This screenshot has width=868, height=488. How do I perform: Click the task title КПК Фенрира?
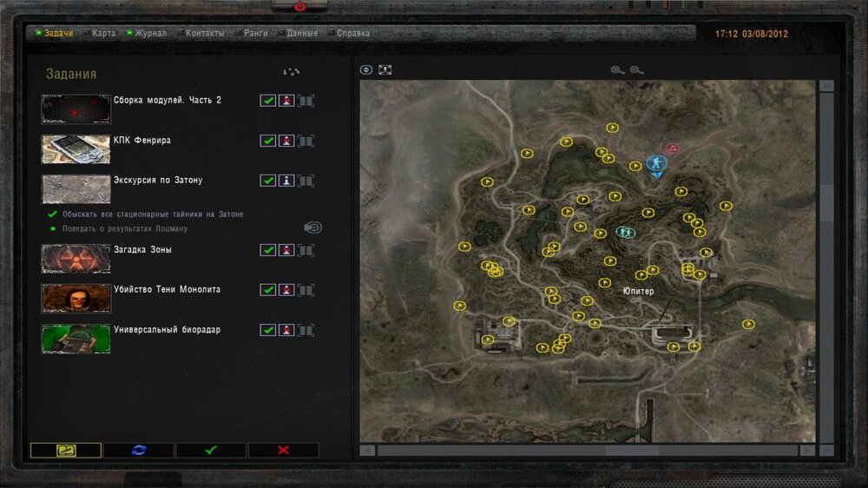tap(142, 140)
